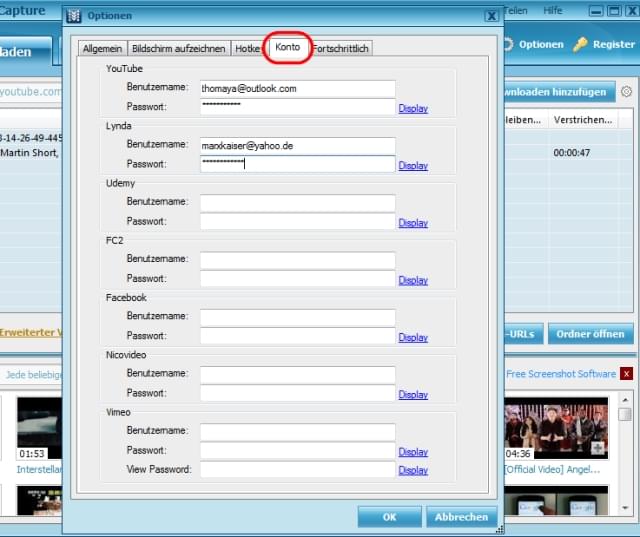
Task: Minimize the main Capture window
Action: (596, 11)
